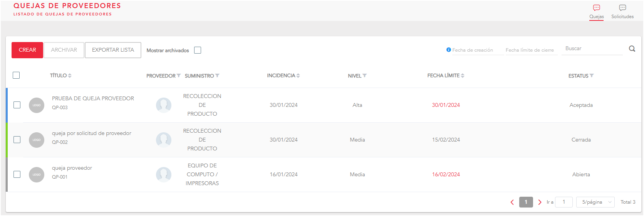This screenshot has height=216, width=644.
Task: Enable Mostrar archivados checkbox
Action: click(x=198, y=50)
